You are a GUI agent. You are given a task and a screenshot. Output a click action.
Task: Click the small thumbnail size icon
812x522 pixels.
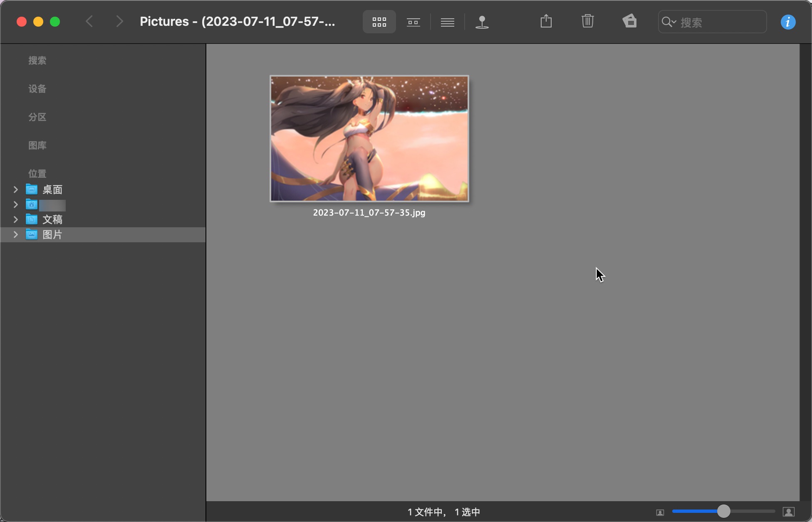(660, 512)
